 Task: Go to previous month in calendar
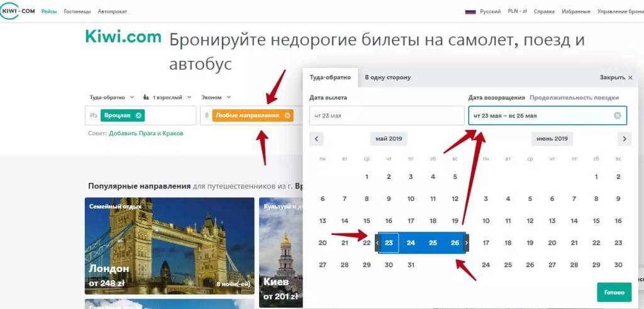(x=317, y=139)
